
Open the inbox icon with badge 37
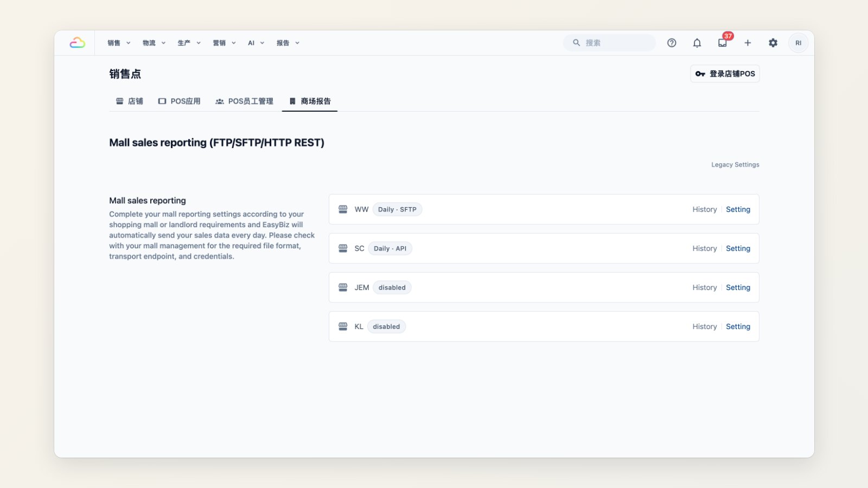pyautogui.click(x=723, y=43)
